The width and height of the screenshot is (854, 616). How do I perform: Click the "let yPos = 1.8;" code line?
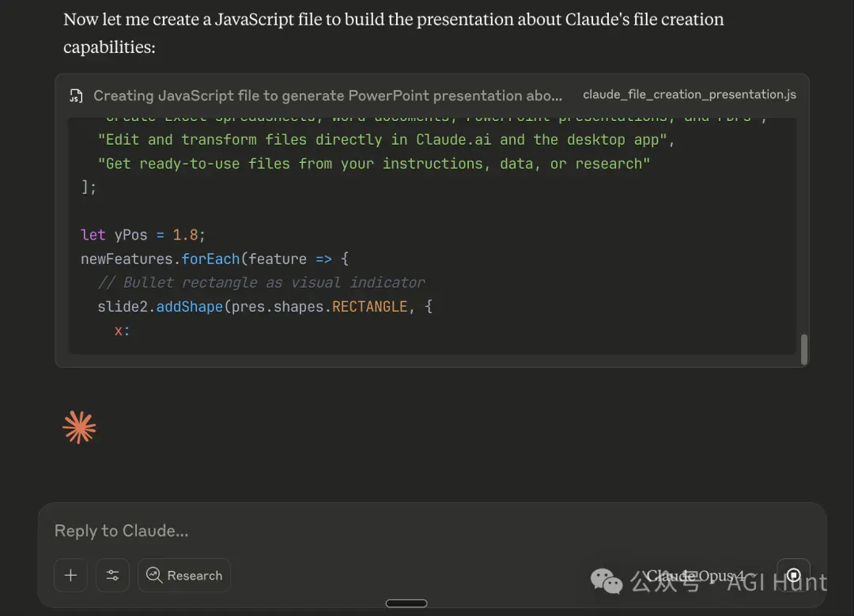(x=142, y=236)
